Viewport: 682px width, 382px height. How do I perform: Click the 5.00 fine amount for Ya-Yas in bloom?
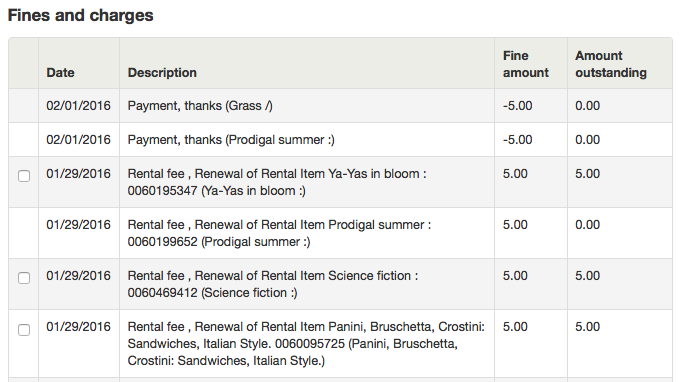(515, 174)
